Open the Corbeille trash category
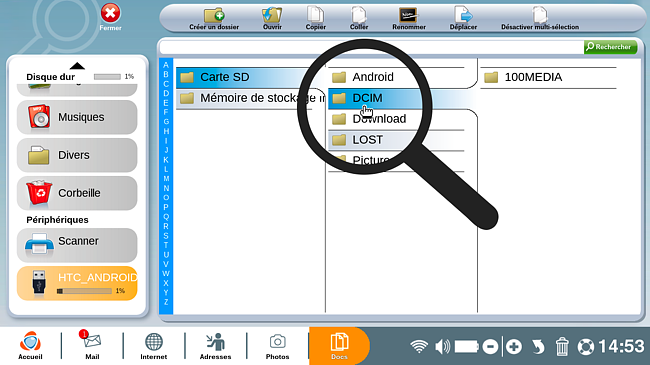The image size is (650, 365). pos(77,193)
